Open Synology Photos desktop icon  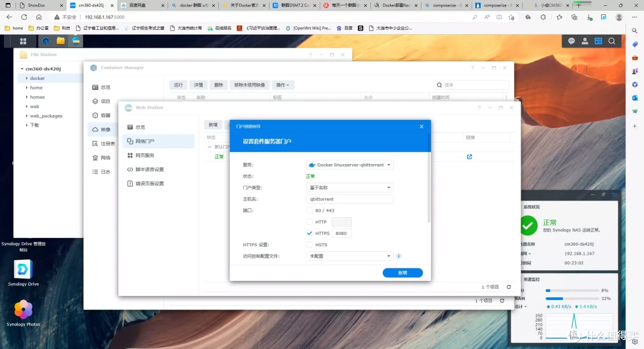coord(23,313)
